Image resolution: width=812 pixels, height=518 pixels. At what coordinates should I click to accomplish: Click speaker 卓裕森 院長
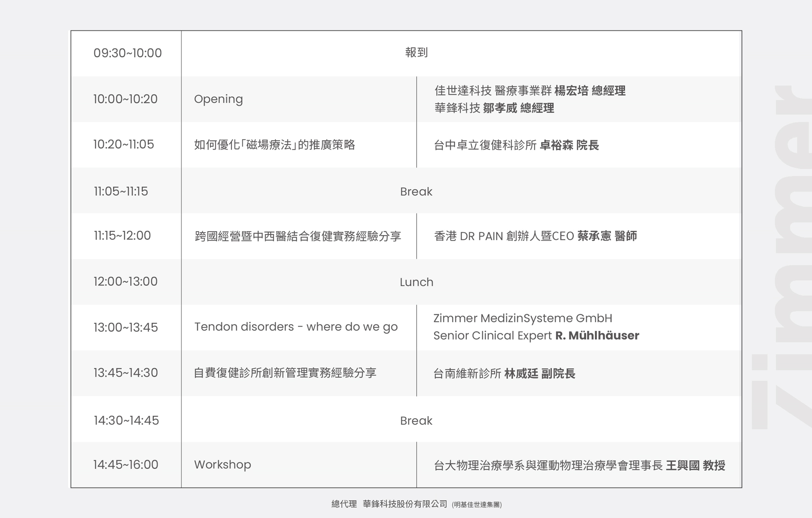coord(569,145)
